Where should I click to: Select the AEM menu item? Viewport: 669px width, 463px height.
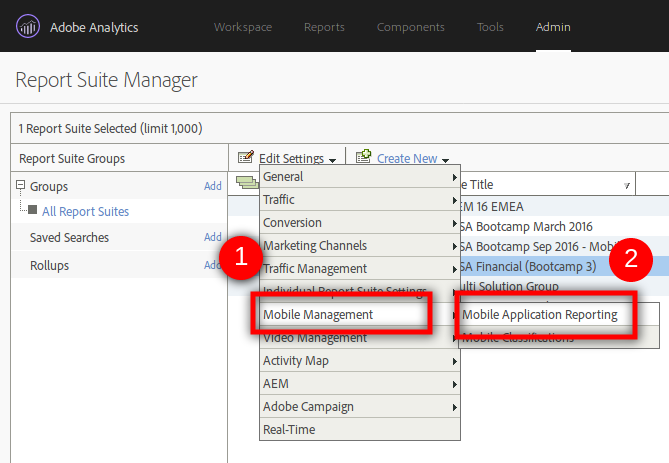(x=360, y=384)
